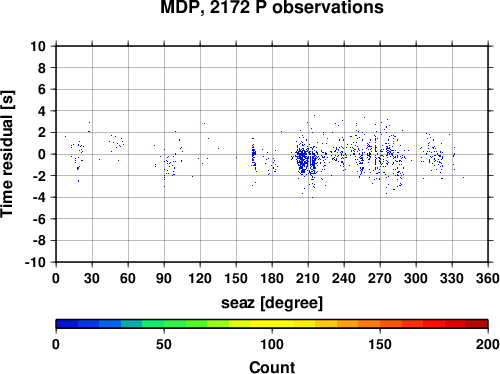
Task: Click the x-axis label "seaz [degree]"
Action: click(272, 303)
